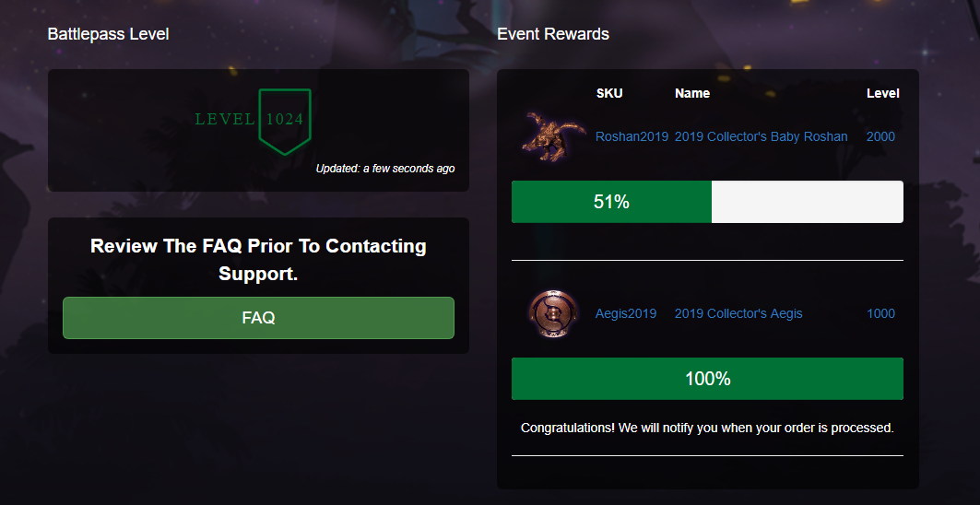Click the Level column header
Screen dimensions: 980x505
point(882,93)
